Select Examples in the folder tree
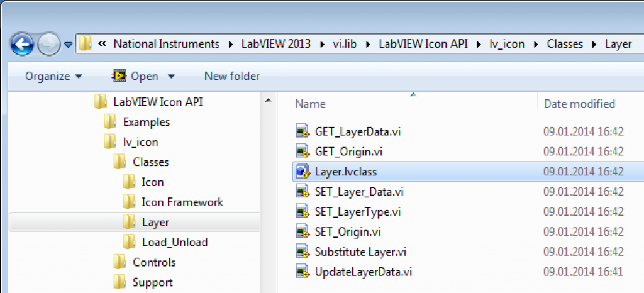Screen dimensions: 644x293 point(146,122)
